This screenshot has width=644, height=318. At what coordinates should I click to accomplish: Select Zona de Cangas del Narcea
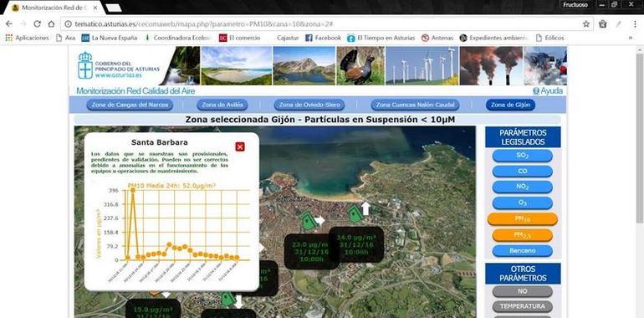[x=130, y=105]
